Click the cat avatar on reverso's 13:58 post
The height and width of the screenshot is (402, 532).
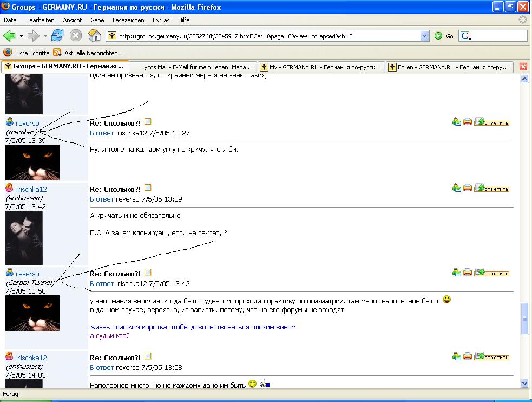[x=32, y=313]
